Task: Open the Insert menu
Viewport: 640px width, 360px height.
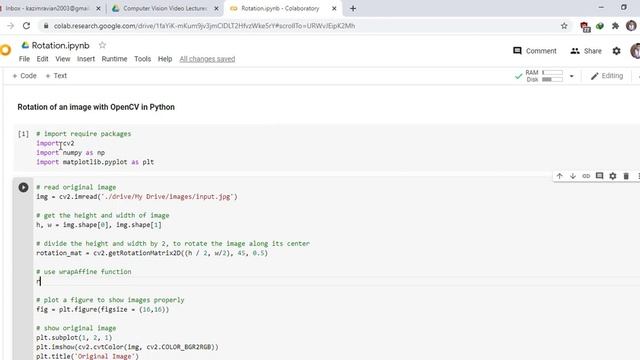Action: pos(86,59)
